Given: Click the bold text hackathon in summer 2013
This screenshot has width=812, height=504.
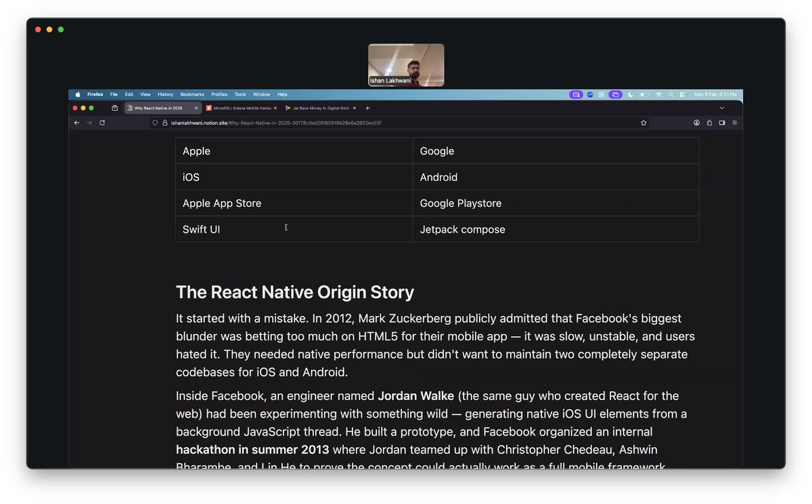Looking at the screenshot, I should pos(252,450).
